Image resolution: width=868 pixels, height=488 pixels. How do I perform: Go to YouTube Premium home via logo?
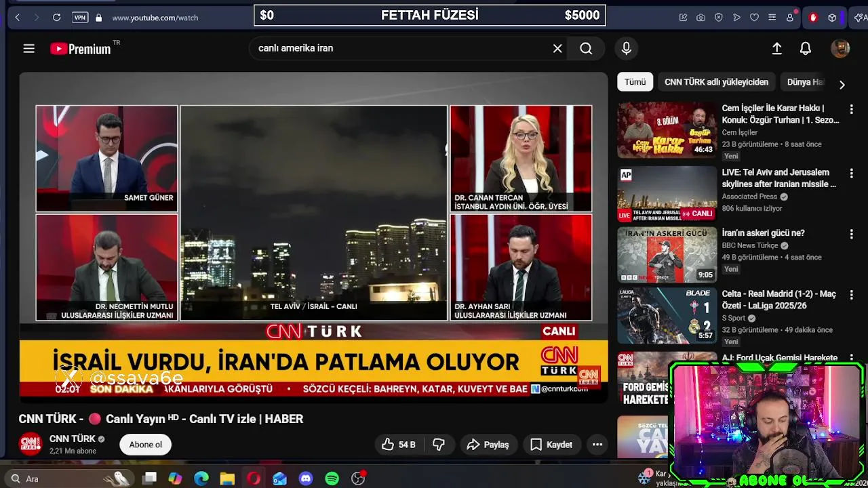[x=81, y=48]
